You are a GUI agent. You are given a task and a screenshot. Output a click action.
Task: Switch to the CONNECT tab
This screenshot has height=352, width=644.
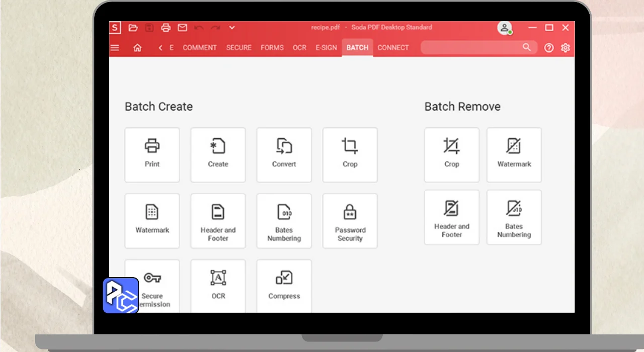click(393, 48)
